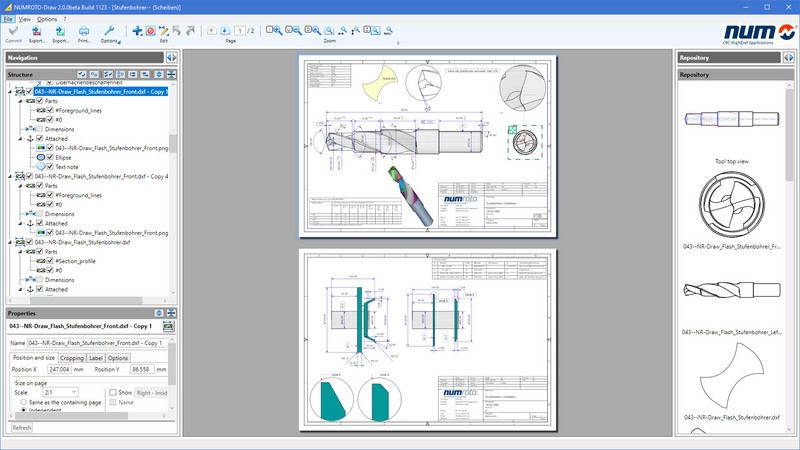800x450 pixels.
Task: Click the Print toolbar icon
Action: tap(83, 33)
